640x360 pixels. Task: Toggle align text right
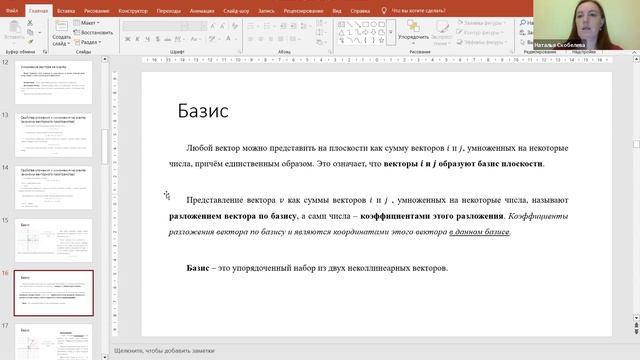(x=271, y=39)
